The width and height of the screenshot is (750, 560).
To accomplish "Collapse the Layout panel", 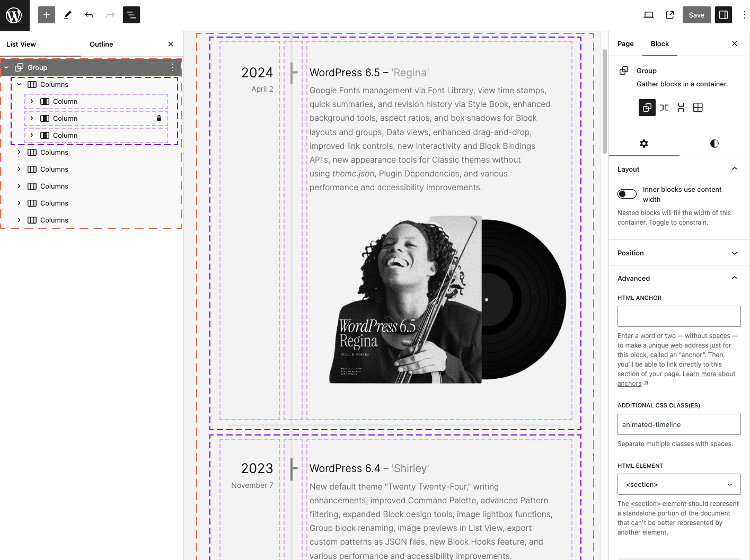I will (x=679, y=169).
